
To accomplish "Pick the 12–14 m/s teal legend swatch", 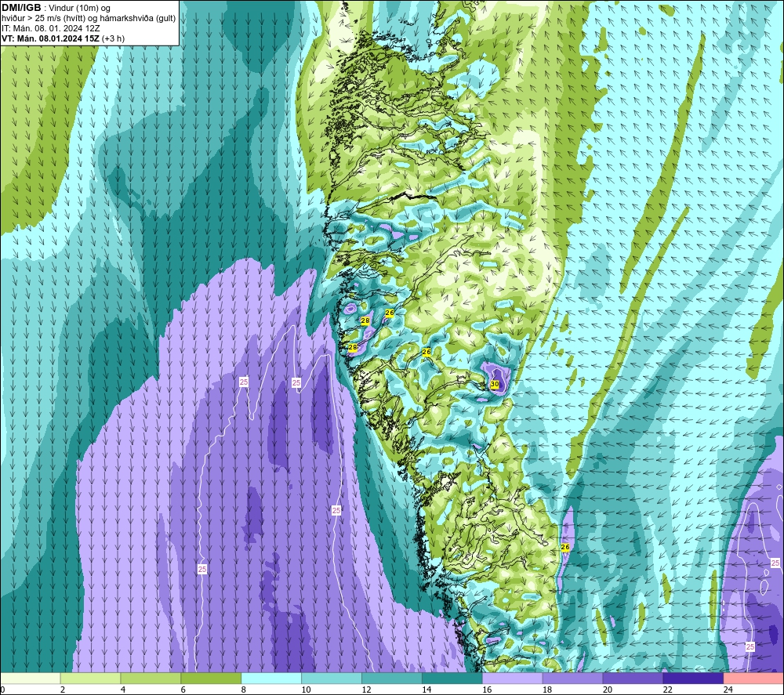I will [x=391, y=678].
